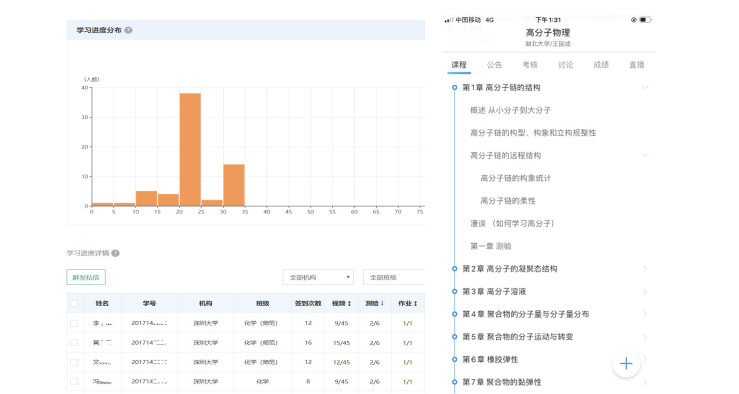Tap battery icon in phone status bar

(x=646, y=20)
